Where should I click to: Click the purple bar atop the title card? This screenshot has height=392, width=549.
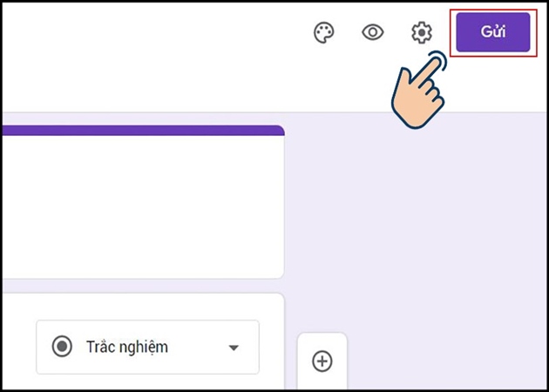(142, 130)
